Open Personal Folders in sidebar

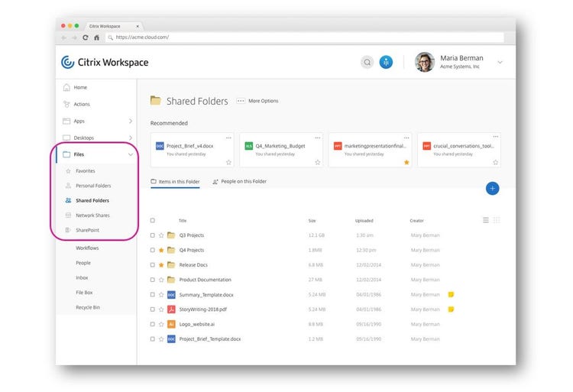pyautogui.click(x=93, y=186)
